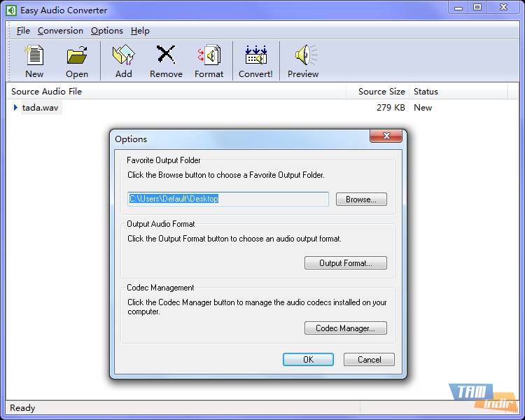Close the Options dialog with the X
The width and height of the screenshot is (525, 420).
click(x=385, y=136)
